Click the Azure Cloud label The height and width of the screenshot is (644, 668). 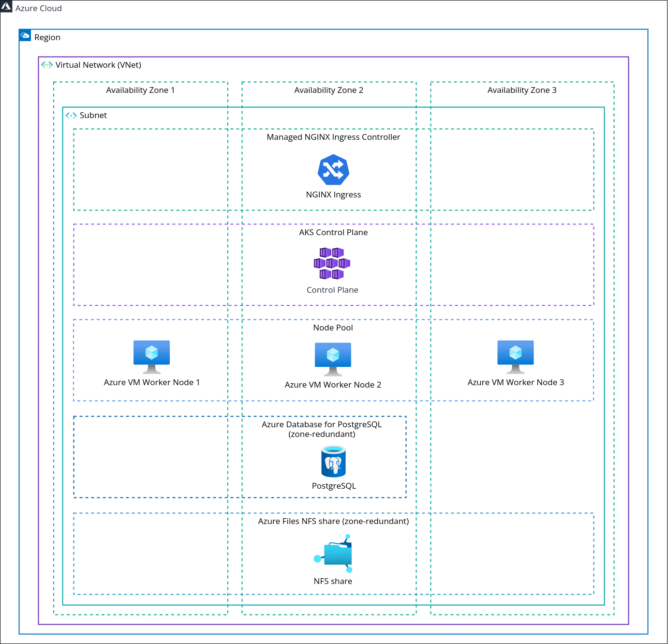(39, 8)
